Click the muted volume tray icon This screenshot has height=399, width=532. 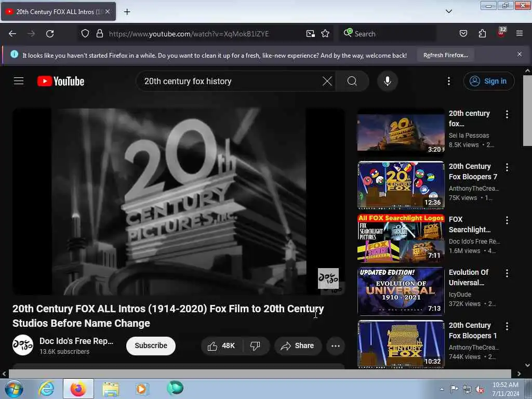click(x=480, y=390)
